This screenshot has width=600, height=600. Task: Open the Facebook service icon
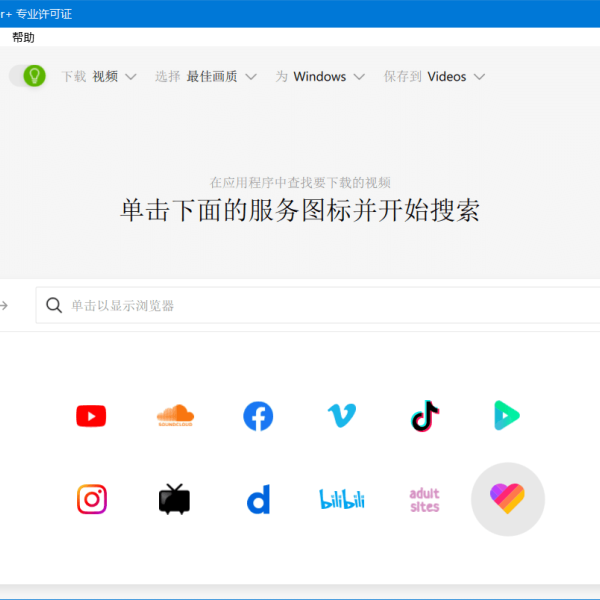click(x=258, y=416)
